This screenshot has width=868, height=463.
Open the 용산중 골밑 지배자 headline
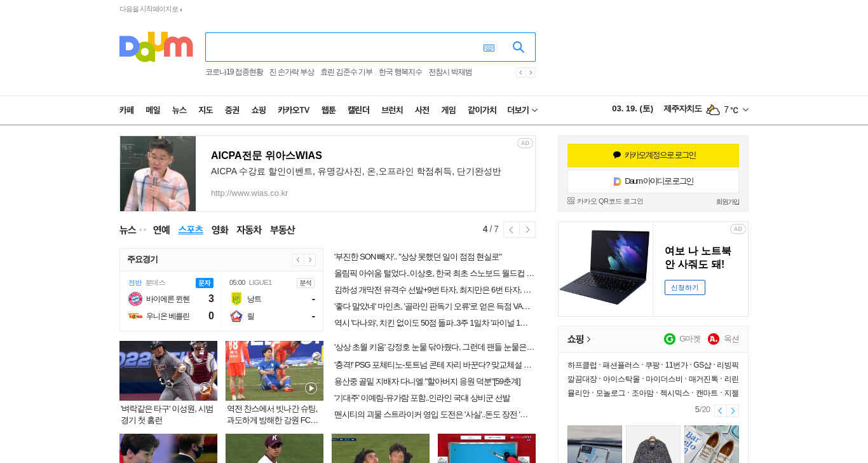(427, 382)
